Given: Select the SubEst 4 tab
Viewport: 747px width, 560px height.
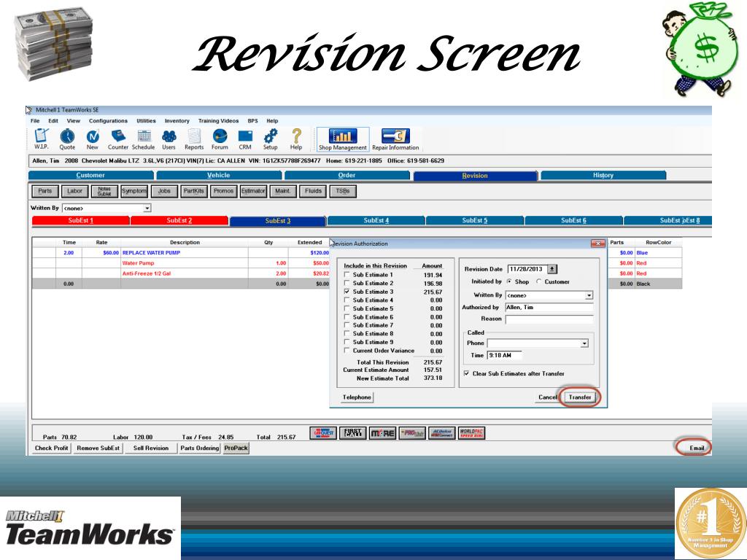Looking at the screenshot, I should pyautogui.click(x=376, y=220).
